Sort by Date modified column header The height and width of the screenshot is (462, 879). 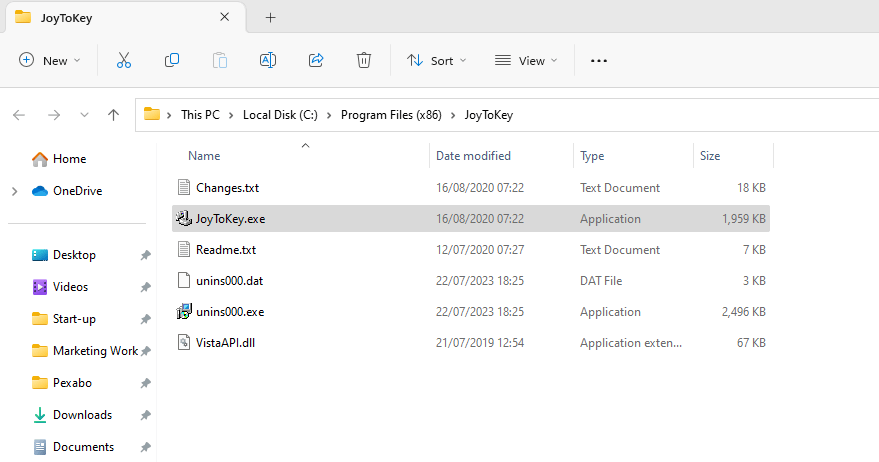coord(474,156)
